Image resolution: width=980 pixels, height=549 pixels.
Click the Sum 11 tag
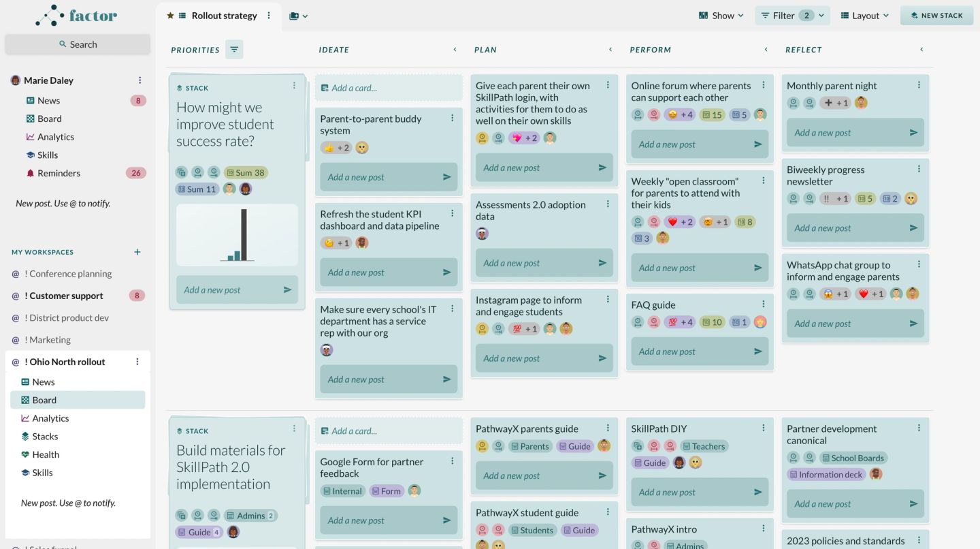pos(197,189)
